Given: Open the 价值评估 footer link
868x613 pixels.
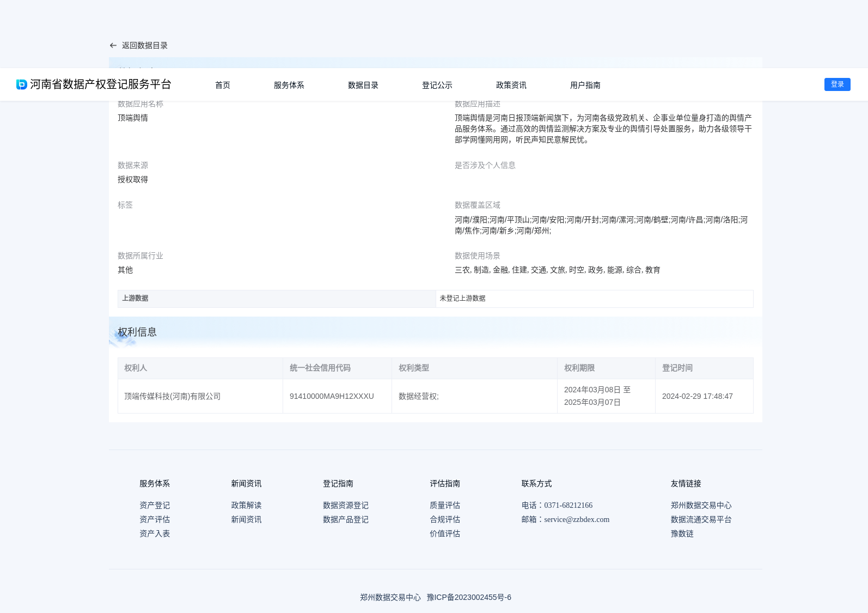Looking at the screenshot, I should (445, 534).
